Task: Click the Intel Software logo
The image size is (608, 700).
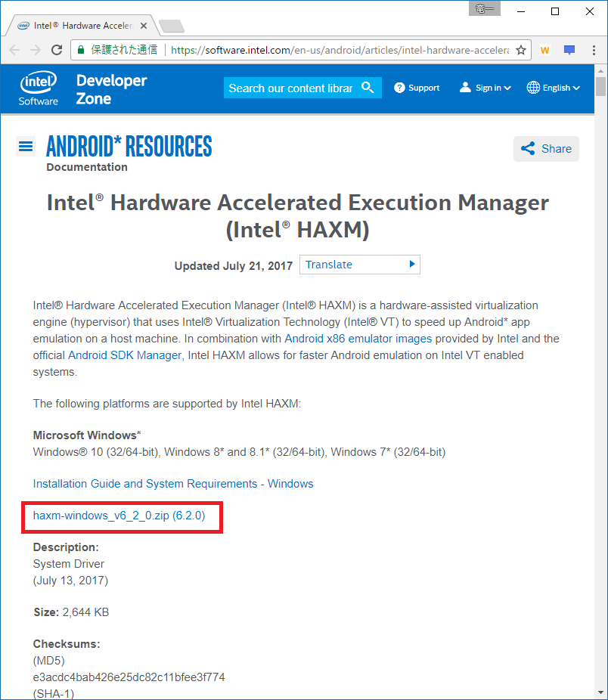Action: click(39, 88)
